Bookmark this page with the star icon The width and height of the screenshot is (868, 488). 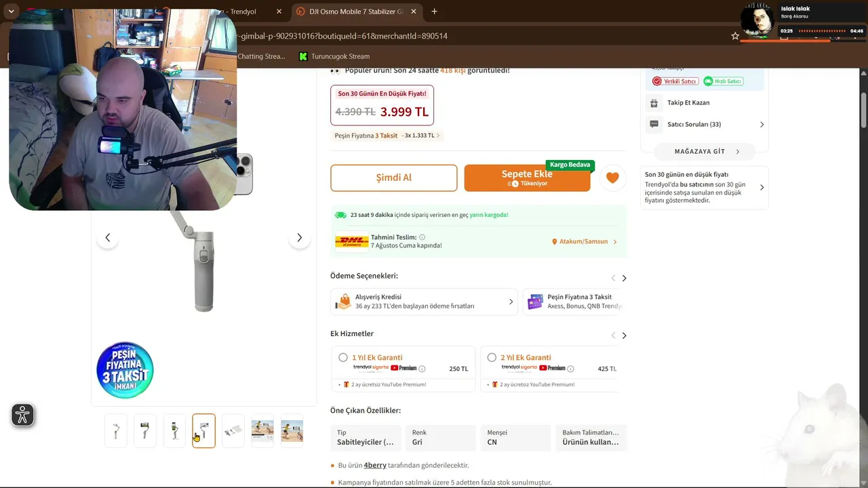click(x=735, y=36)
